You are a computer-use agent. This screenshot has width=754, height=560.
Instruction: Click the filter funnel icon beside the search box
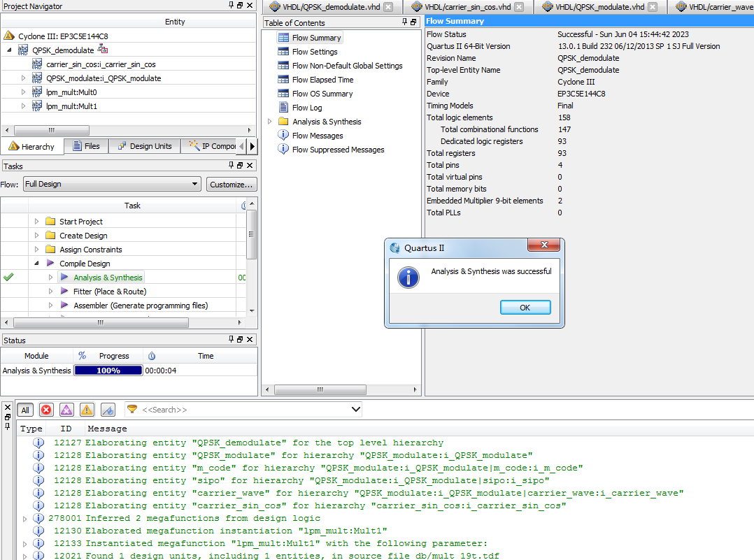tap(131, 410)
